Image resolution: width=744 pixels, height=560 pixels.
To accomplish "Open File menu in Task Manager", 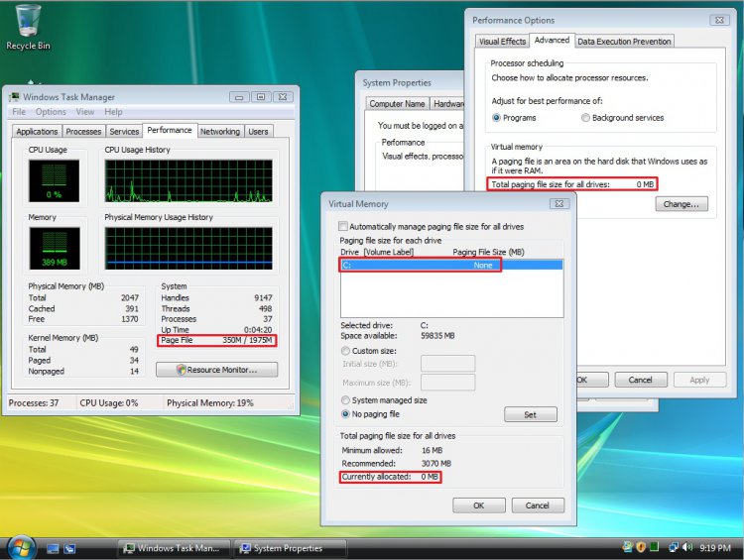I will coord(19,112).
